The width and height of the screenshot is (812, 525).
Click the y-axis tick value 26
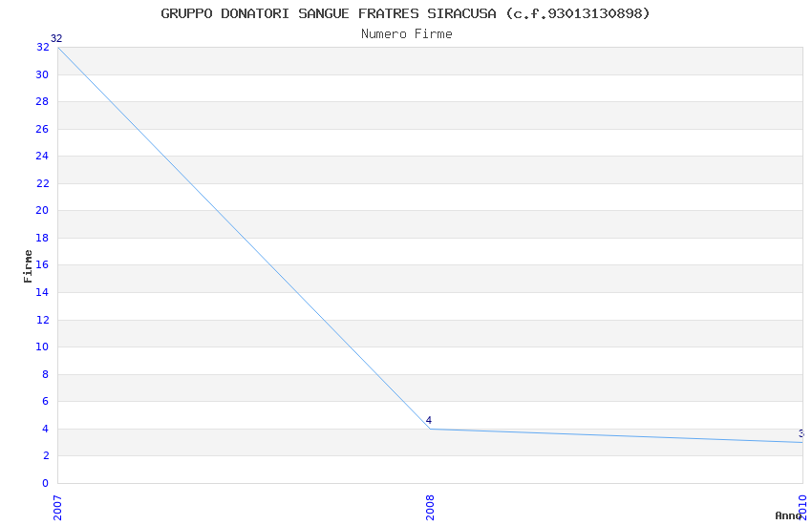pos(42,129)
